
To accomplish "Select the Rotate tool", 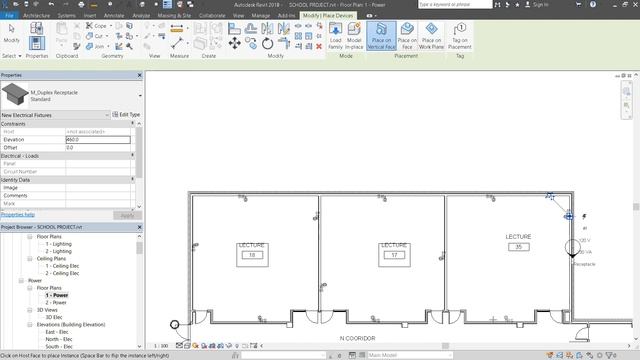I will 267,43.
